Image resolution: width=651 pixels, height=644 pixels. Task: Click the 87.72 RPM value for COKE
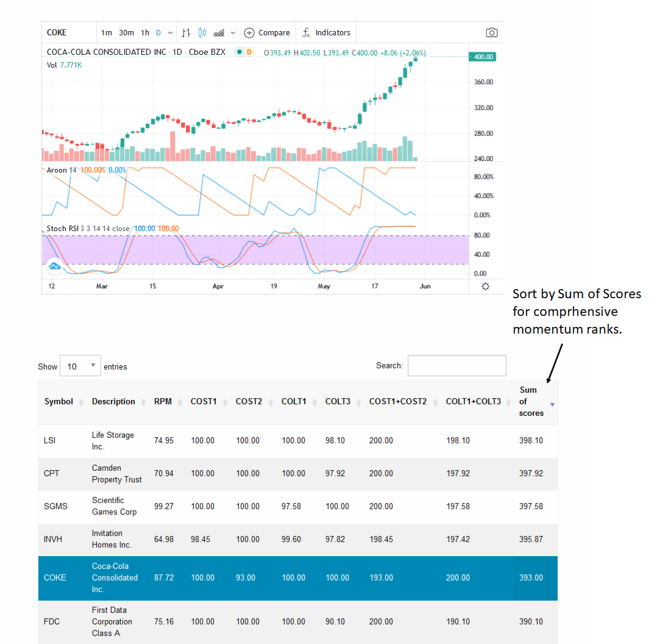pos(164,578)
